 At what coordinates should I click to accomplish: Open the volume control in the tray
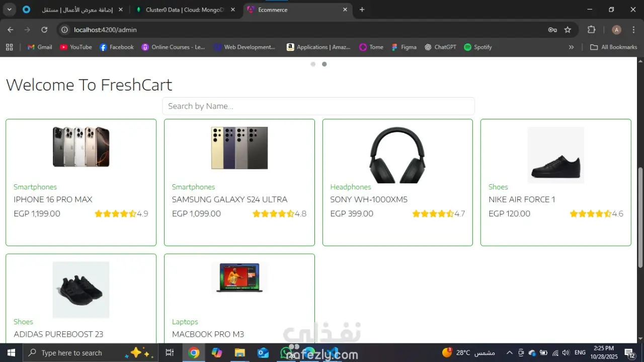click(x=566, y=352)
